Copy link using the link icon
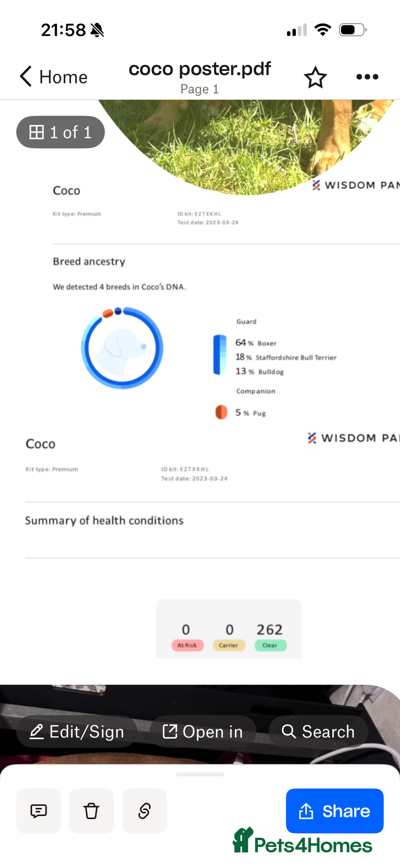Screen dimensions: 400x868 144,811
